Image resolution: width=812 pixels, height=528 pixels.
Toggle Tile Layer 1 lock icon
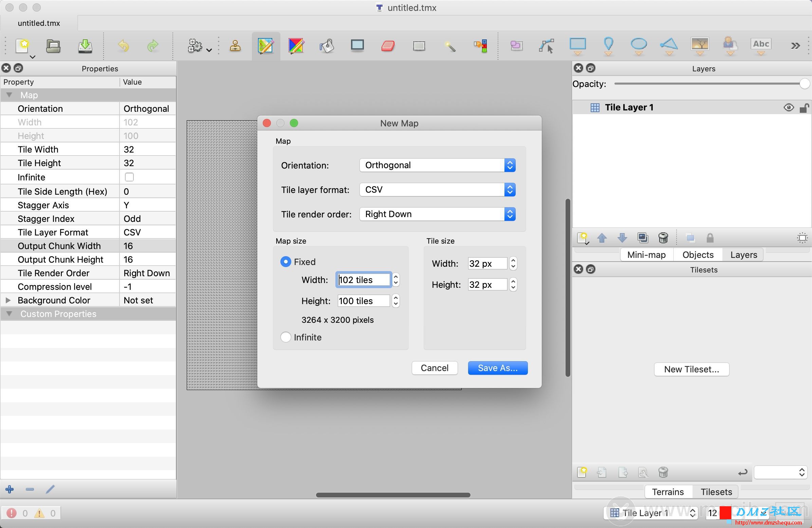804,108
